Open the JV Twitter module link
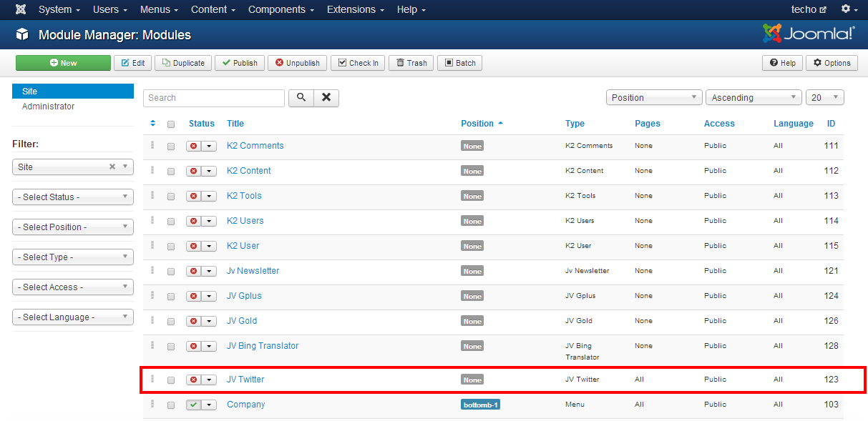This screenshot has height=421, width=868. [x=245, y=380]
